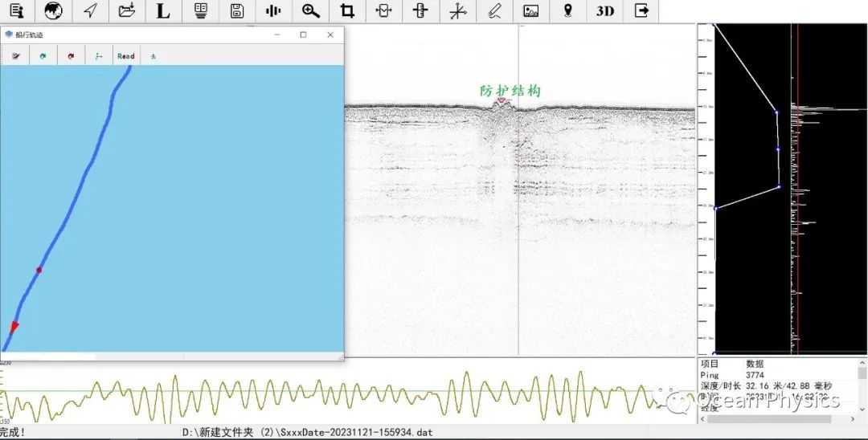Image resolution: width=868 pixels, height=440 pixels.
Task: Select the middle blue gain curve node
Action: (x=778, y=149)
